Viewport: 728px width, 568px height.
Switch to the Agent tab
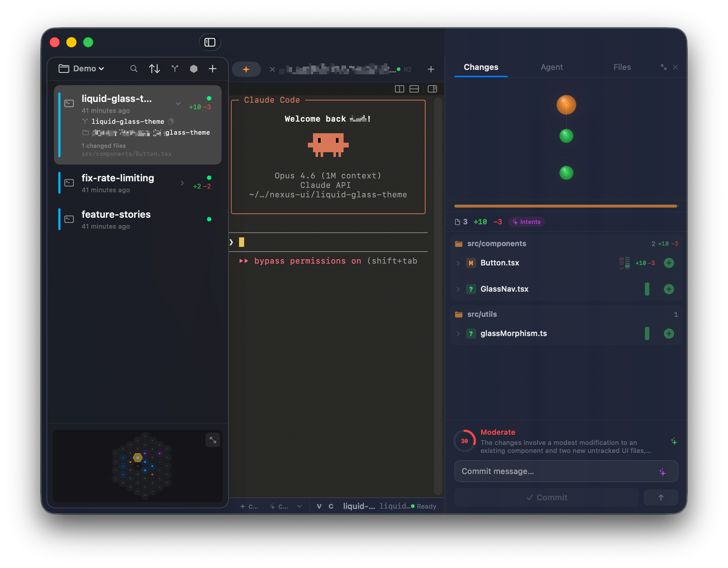[x=552, y=67]
